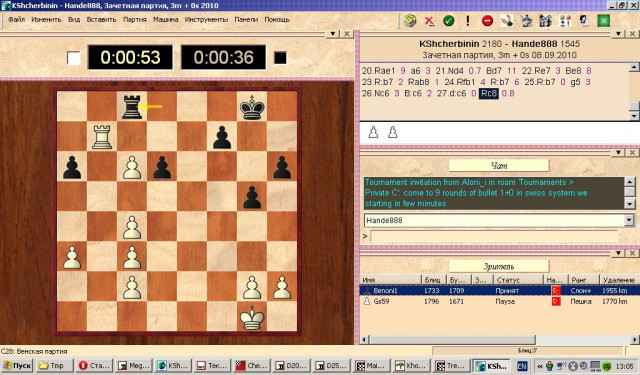Open the Вид menu
Viewport: 640px width, 375px height.
[74, 20]
